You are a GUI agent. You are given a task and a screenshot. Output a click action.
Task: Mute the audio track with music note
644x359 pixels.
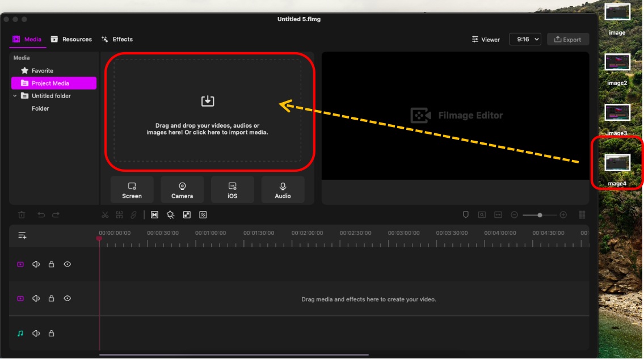point(36,333)
